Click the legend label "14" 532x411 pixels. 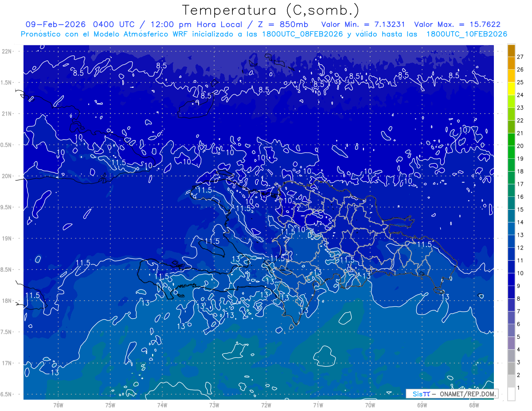520,222
